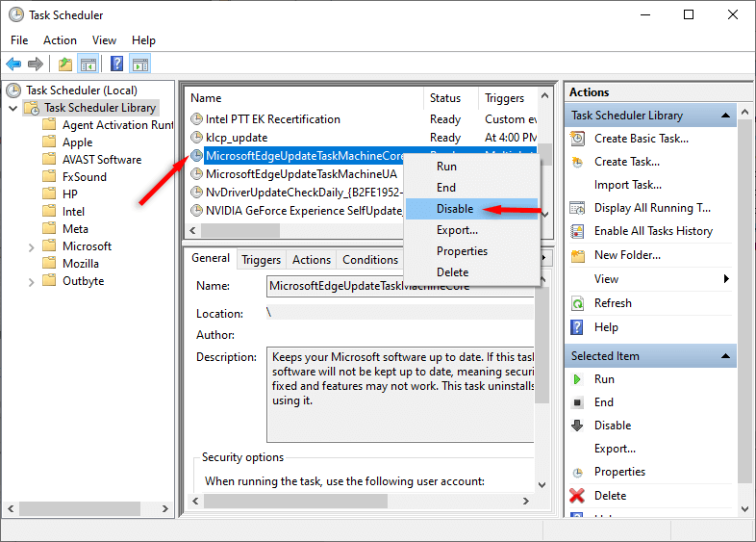Click Properties clock icon under Selected Item
The image size is (756, 542).
coord(577,473)
